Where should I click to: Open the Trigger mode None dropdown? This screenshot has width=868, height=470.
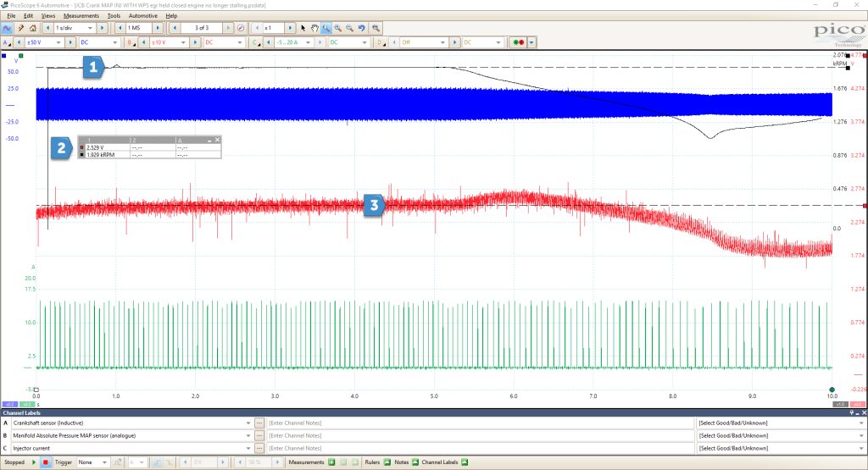[x=92, y=462]
